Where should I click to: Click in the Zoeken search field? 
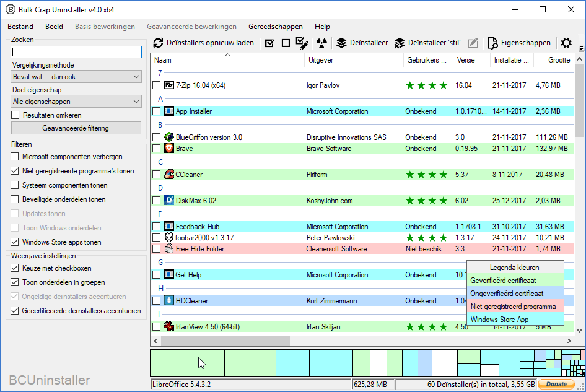[76, 53]
